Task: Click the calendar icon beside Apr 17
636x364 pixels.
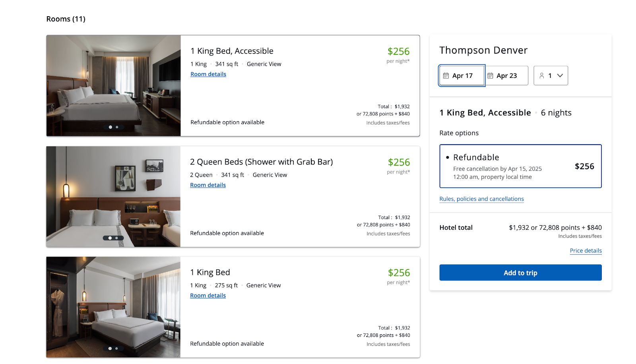Action: coord(446,76)
